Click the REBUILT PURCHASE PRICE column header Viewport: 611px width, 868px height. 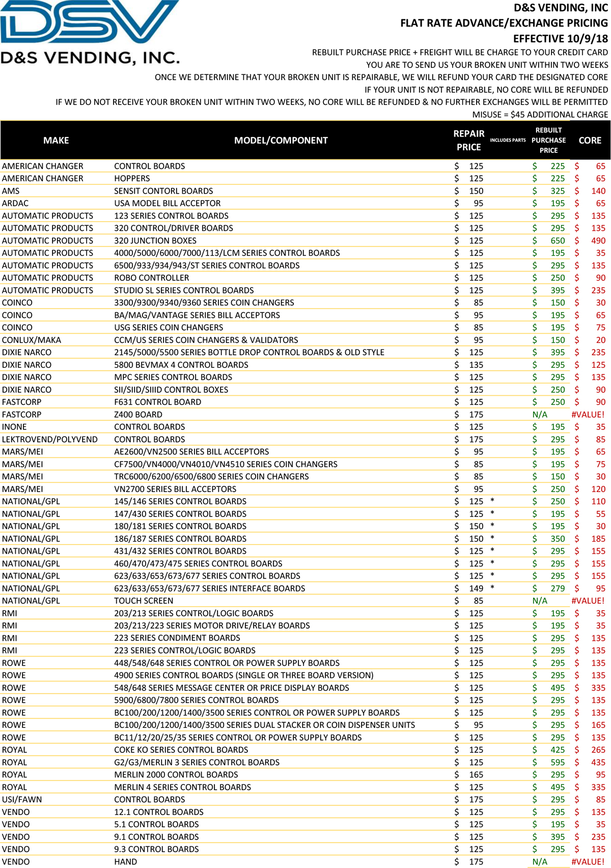[x=548, y=140]
